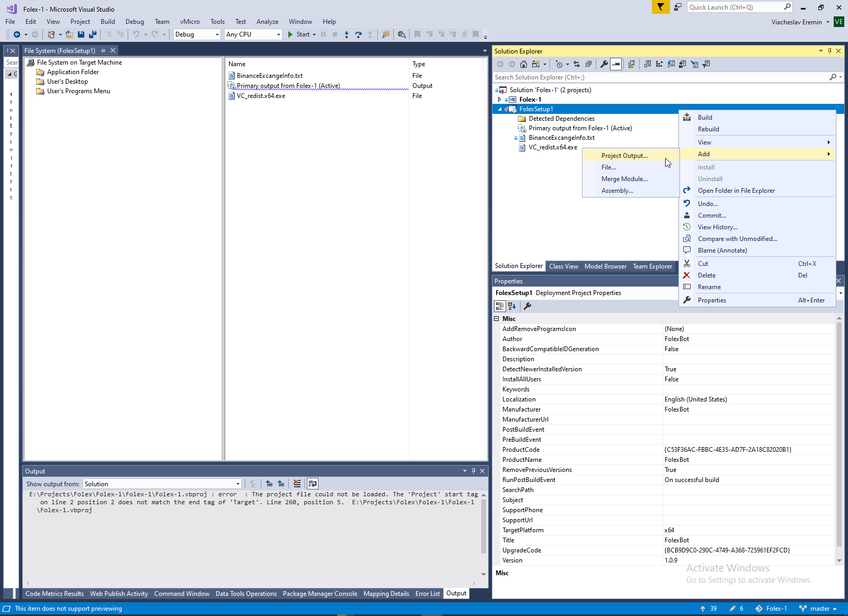The image size is (848, 616).
Task: Click the Step Over debug icon
Action: (358, 34)
